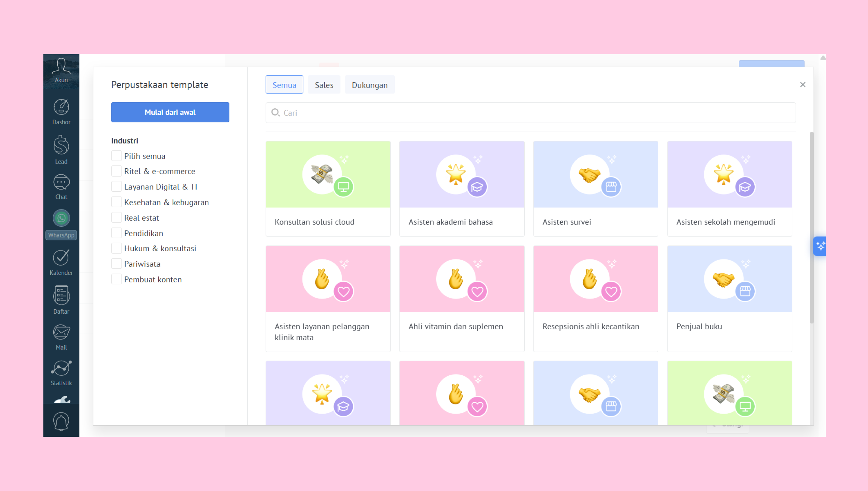This screenshot has width=868, height=491.
Task: Select the Ahli vitamin dan suplemen template
Action: tap(462, 299)
